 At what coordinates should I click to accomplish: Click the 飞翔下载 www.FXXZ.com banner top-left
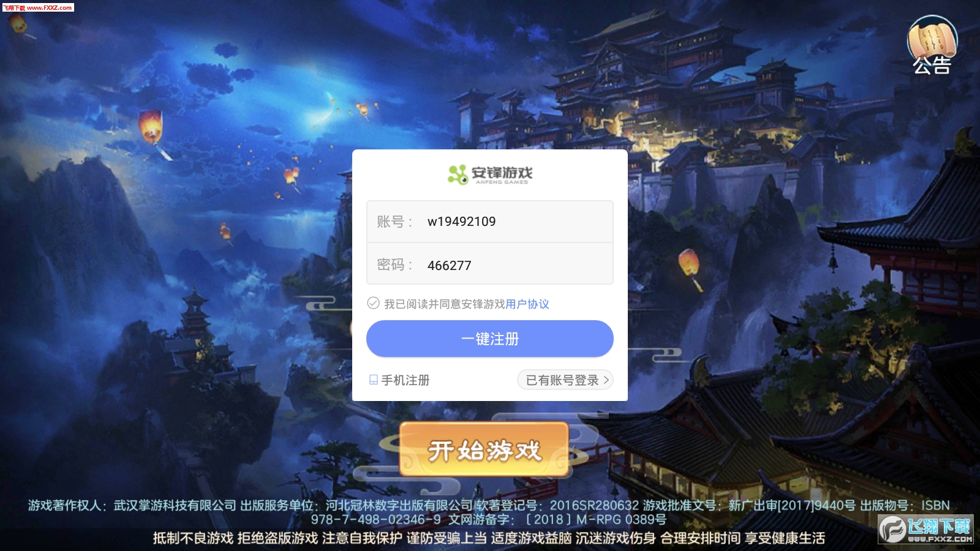pyautogui.click(x=37, y=7)
